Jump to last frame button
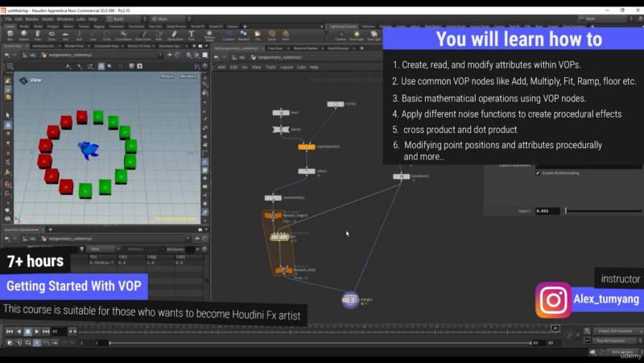 point(46,332)
